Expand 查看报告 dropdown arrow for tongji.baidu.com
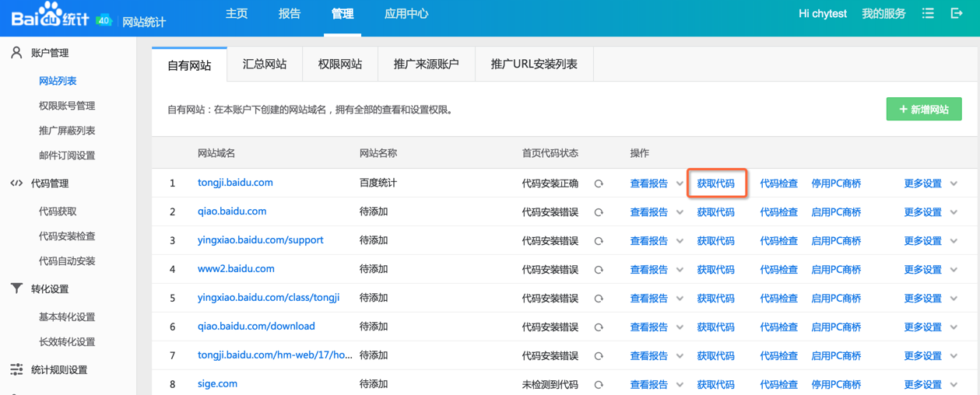This screenshot has height=395, width=980. click(680, 184)
